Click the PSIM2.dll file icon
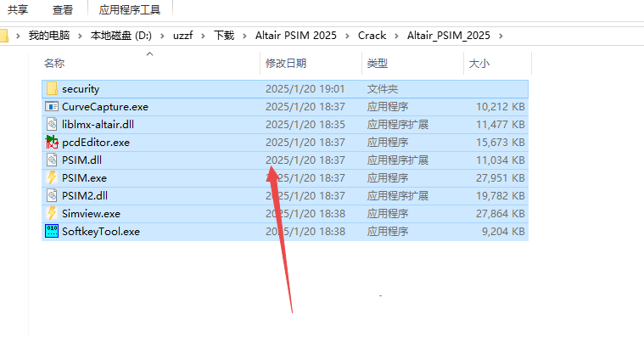Viewport: 644px width, 337px height. 52,195
